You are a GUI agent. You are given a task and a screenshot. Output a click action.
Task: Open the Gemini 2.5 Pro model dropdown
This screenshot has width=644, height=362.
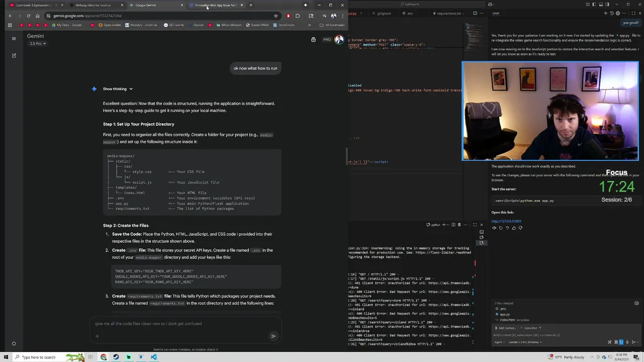38,44
